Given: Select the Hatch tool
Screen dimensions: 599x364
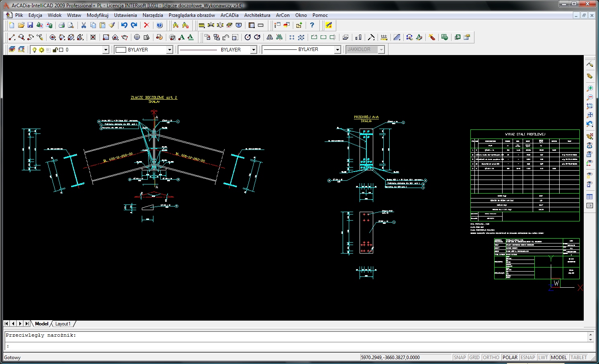Looking at the screenshot, I should 172,37.
